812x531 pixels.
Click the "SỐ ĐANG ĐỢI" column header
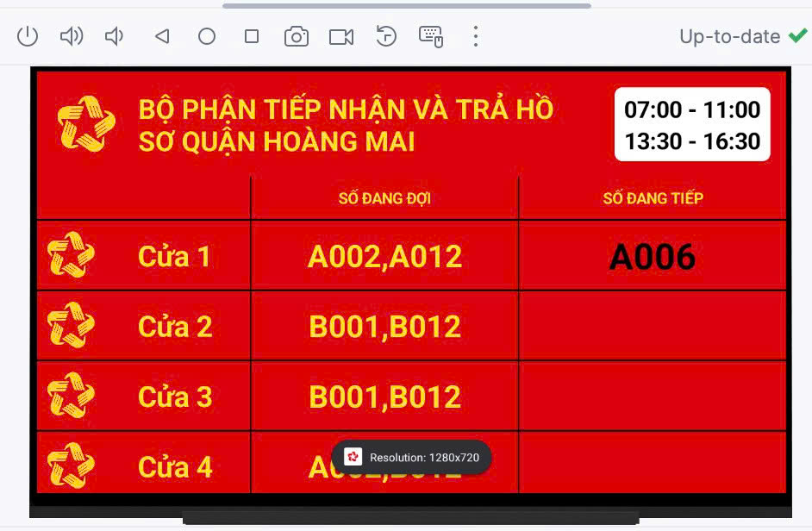coord(384,198)
